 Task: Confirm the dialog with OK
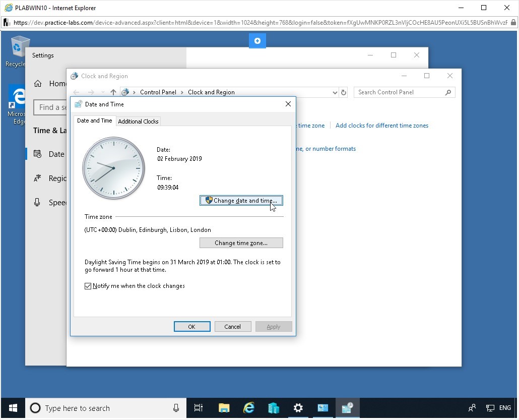[x=192, y=327]
